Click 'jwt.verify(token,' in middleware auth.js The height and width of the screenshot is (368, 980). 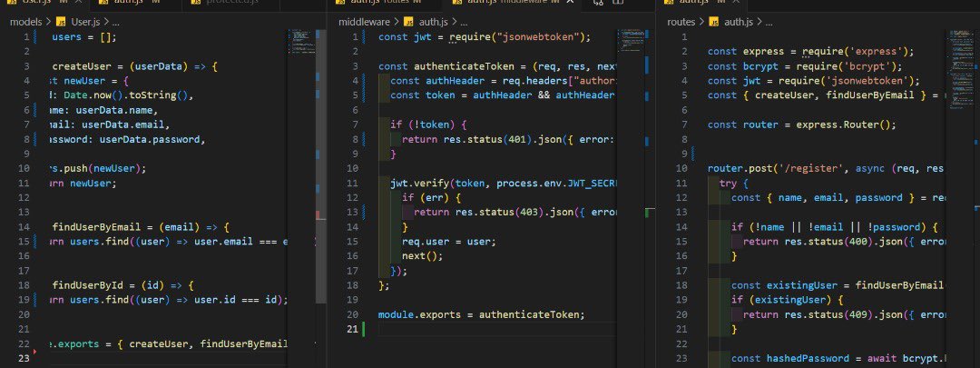pos(440,184)
